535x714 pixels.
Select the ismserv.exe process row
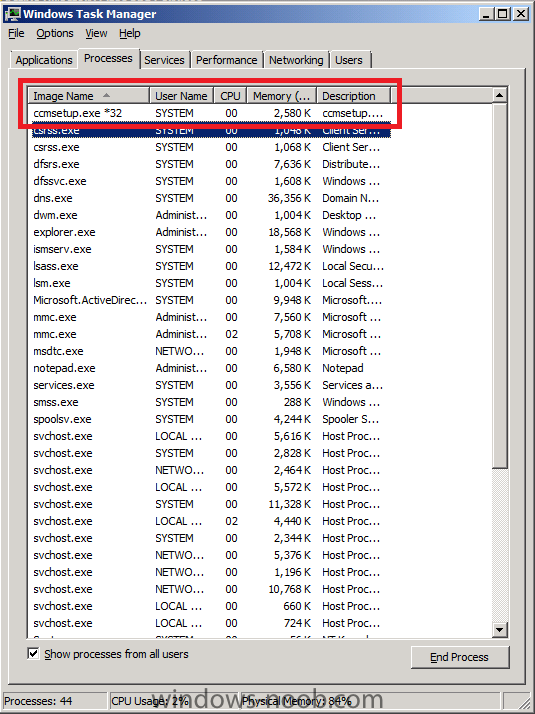pos(209,249)
